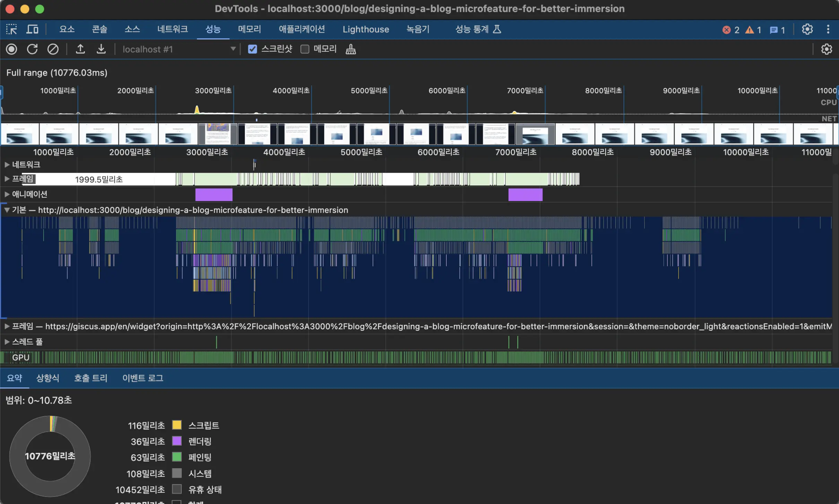Load a saved profile via upload icon
Screen dimensions: 839x504
click(x=80, y=49)
